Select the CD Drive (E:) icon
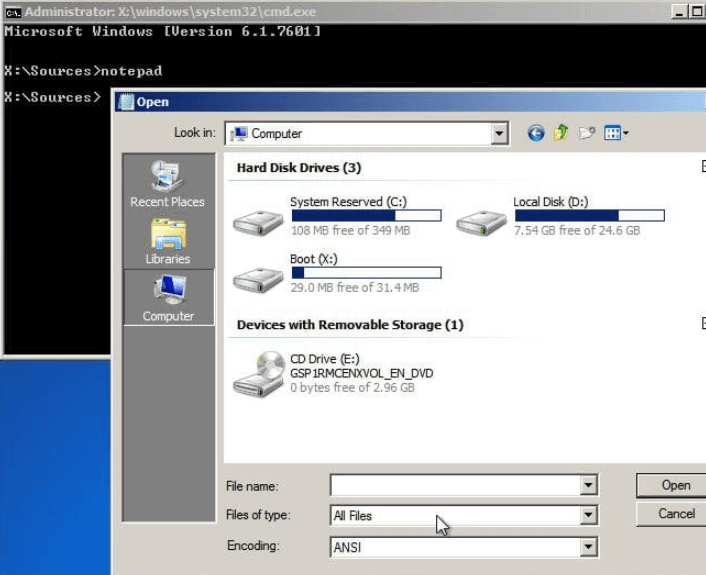Viewport: 706px width, 575px height. (x=259, y=374)
